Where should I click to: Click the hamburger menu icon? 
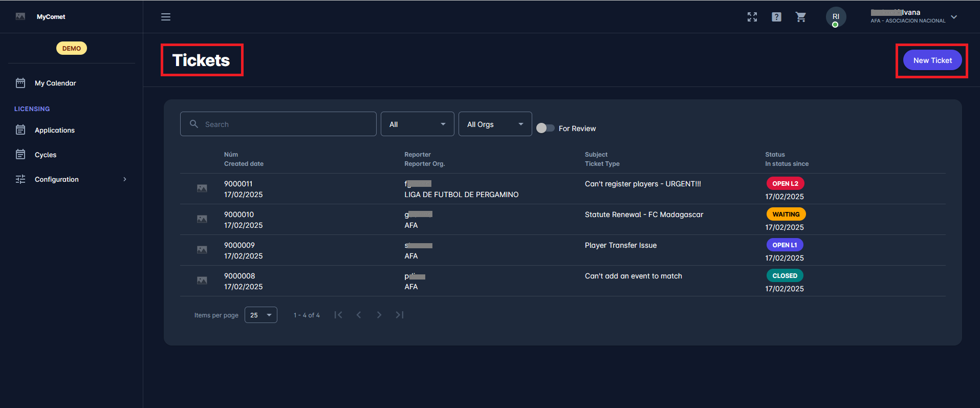click(166, 17)
